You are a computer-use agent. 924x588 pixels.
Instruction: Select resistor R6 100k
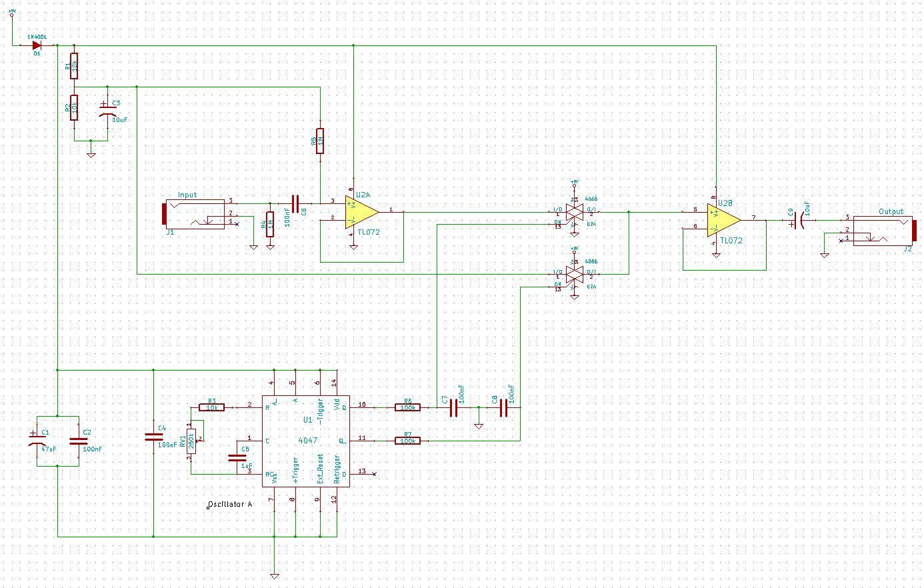[x=407, y=407]
